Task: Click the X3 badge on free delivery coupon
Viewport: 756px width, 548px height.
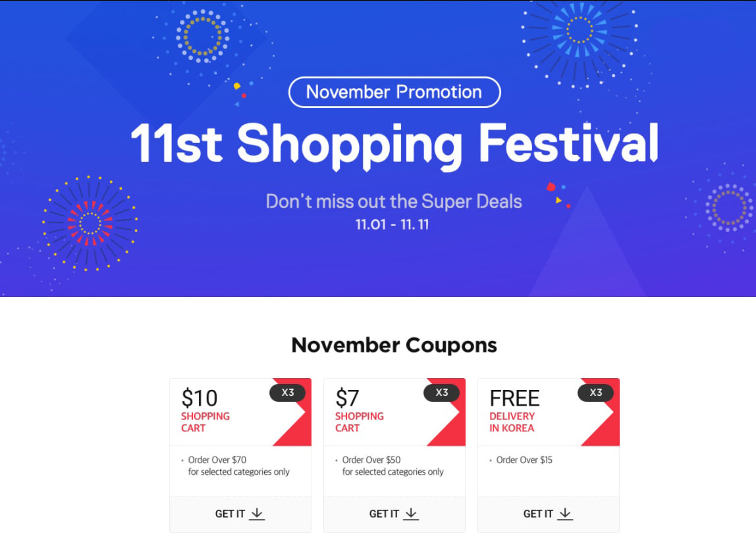Action: click(x=596, y=393)
